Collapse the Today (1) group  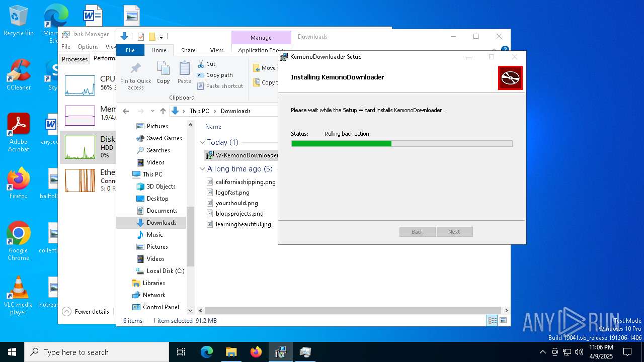point(202,142)
